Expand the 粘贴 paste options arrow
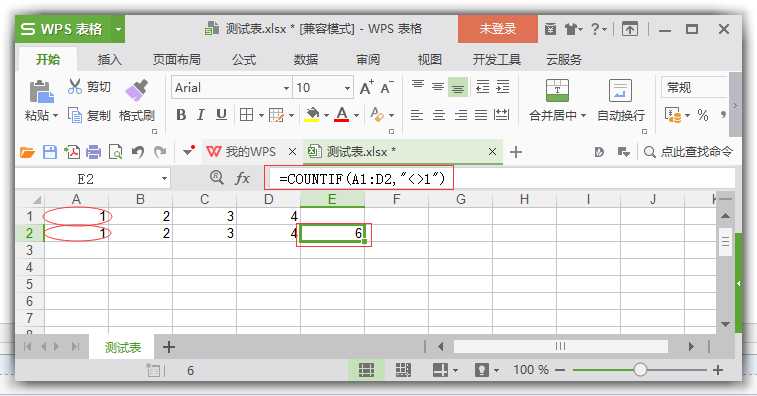757x396 pixels. [55, 115]
